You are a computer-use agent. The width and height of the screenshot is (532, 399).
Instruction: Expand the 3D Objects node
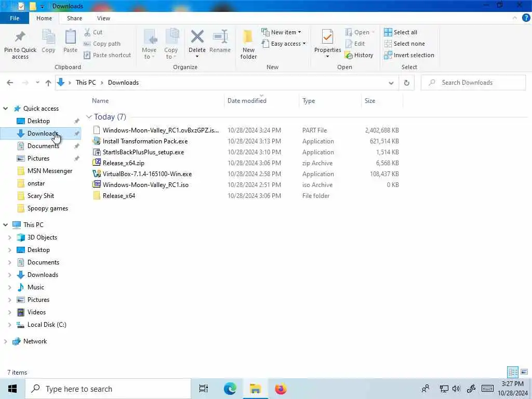pos(9,237)
